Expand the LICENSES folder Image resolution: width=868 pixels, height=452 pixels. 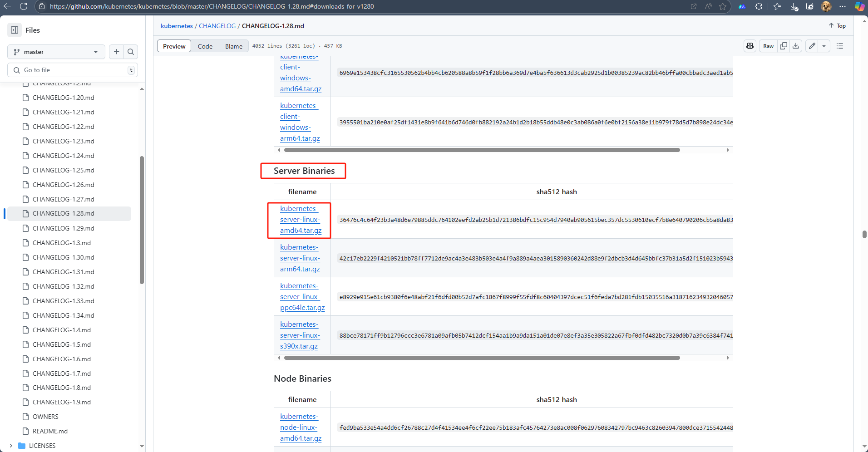coord(11,446)
